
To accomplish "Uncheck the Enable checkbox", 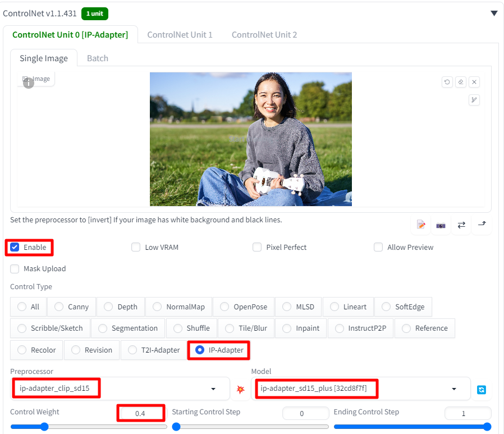I will pyautogui.click(x=15, y=247).
